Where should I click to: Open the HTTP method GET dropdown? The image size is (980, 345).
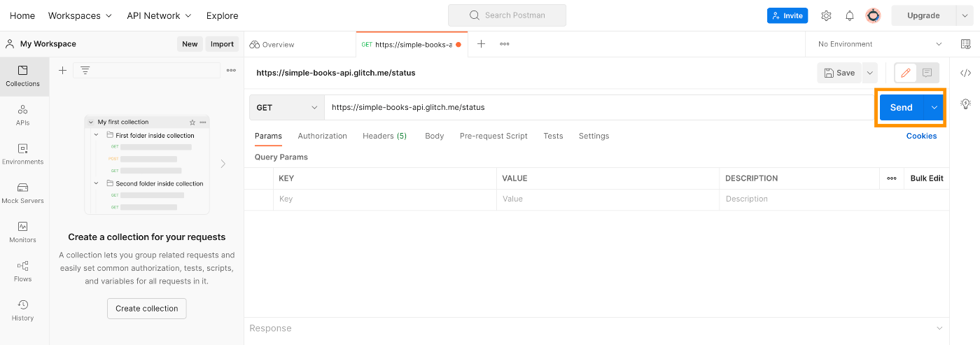click(287, 107)
